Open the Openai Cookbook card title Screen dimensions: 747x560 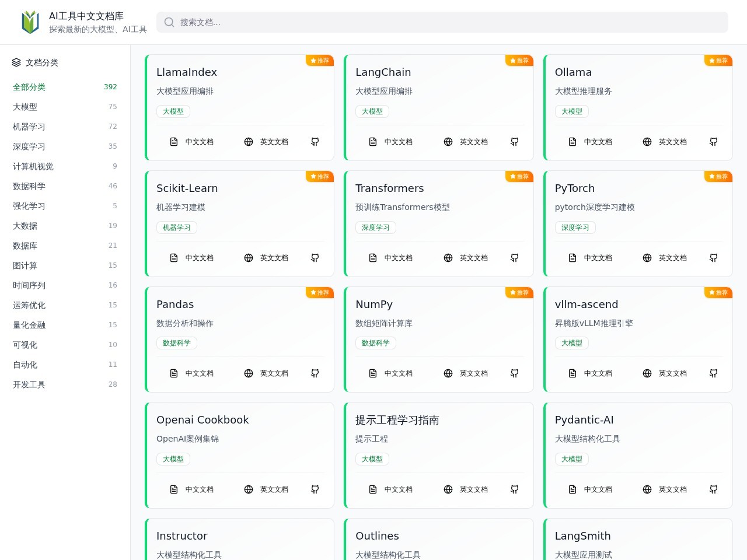203,420
